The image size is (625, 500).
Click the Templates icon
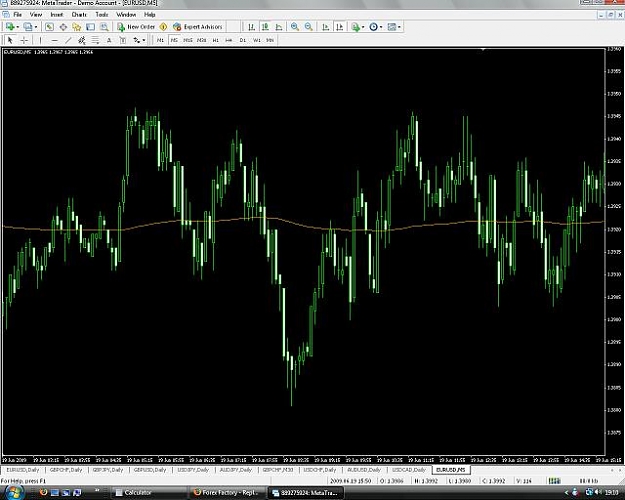392,27
